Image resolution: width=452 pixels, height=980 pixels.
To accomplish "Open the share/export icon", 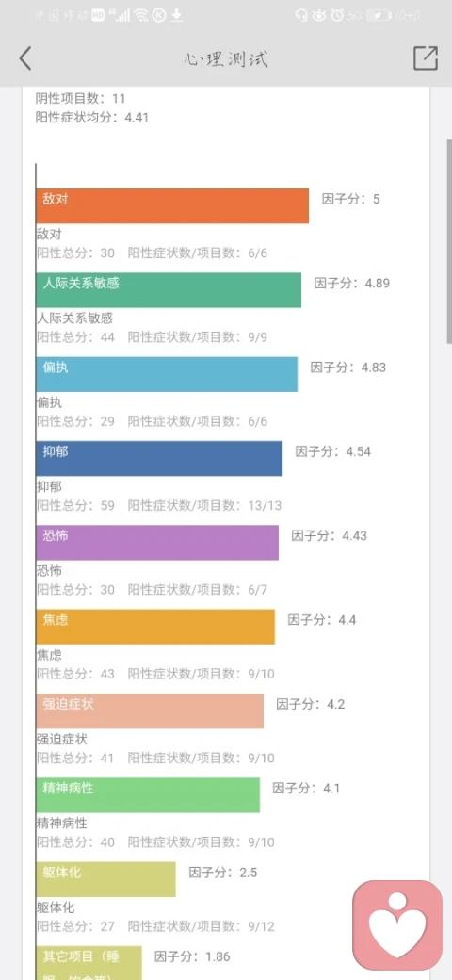I will click(x=426, y=58).
